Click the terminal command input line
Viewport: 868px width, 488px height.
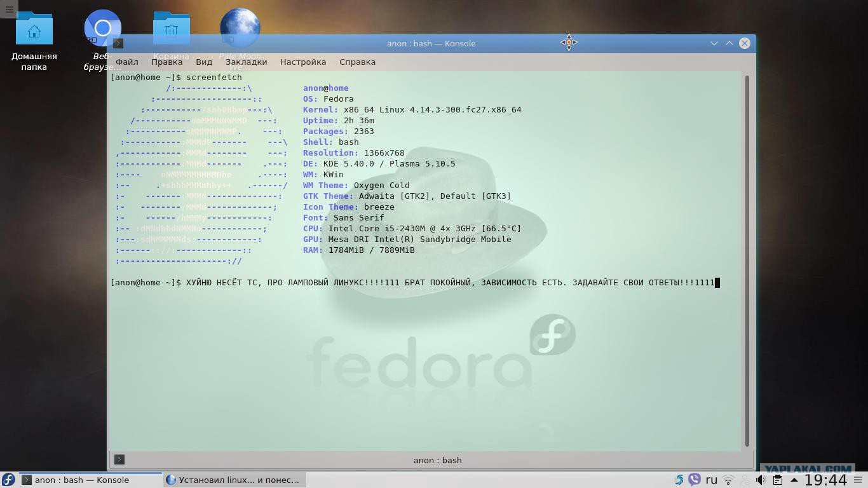(415, 283)
